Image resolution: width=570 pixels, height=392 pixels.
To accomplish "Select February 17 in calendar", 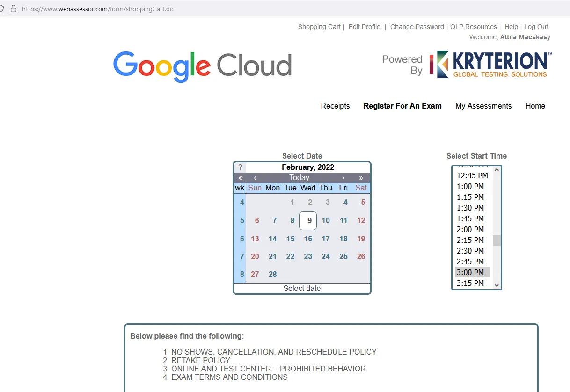I will [326, 239].
